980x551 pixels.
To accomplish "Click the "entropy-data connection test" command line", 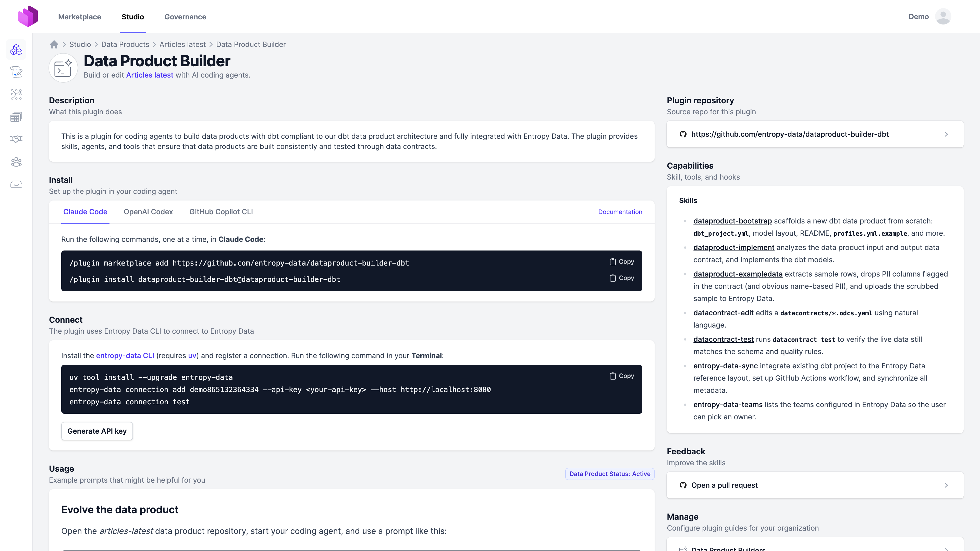I will (x=129, y=402).
